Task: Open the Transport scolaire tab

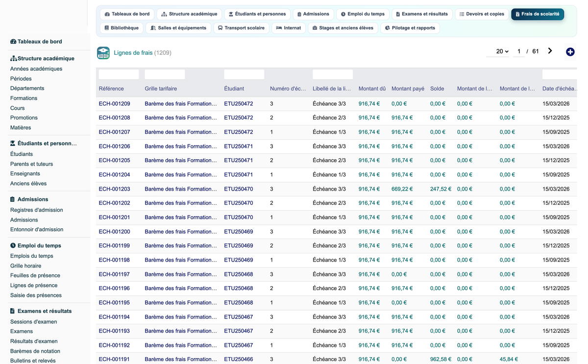Action: (241, 28)
